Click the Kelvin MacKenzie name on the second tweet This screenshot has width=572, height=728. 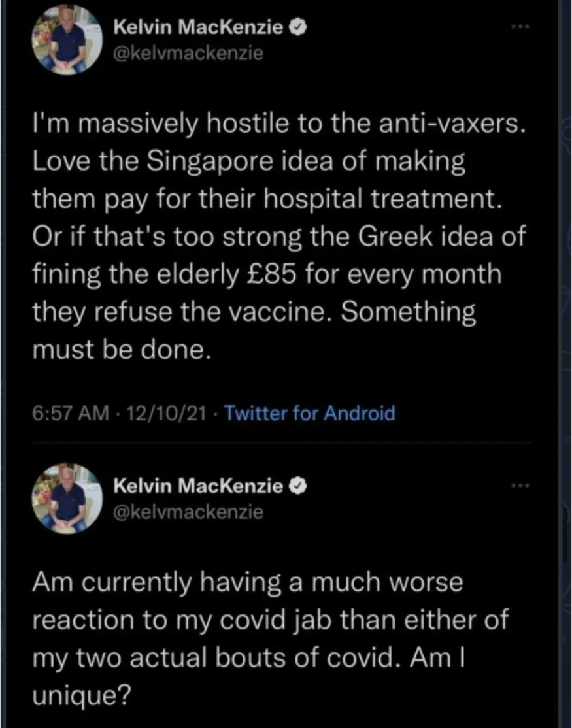pyautogui.click(x=198, y=485)
